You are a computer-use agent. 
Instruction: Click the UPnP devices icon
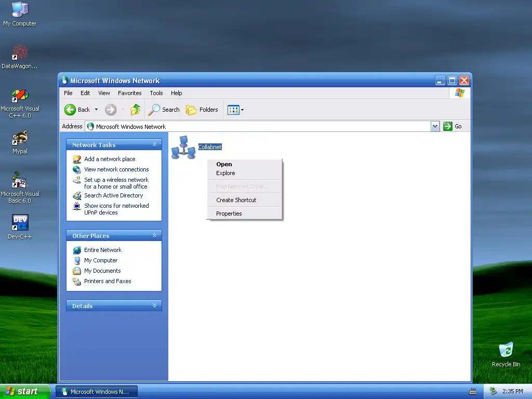pyautogui.click(x=77, y=206)
